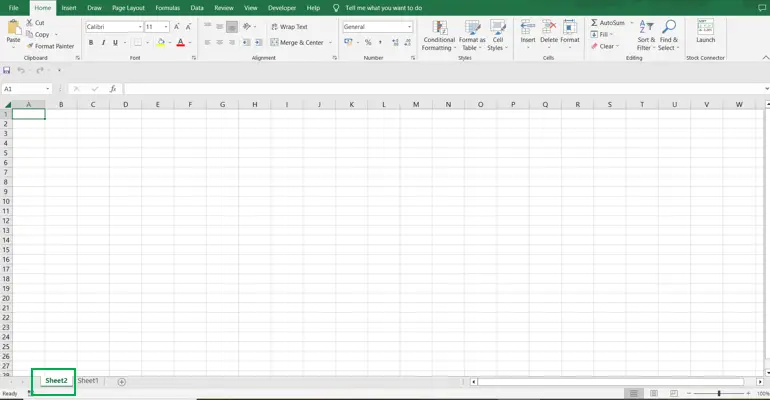Toggle Center horizontal alignment
This screenshot has width=770, height=400.
coord(220,43)
